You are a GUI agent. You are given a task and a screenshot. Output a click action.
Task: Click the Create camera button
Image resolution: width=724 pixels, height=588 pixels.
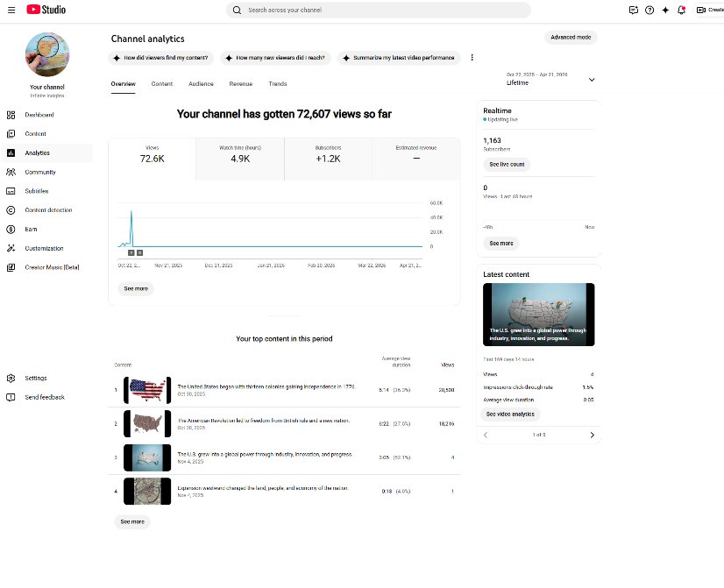710,10
